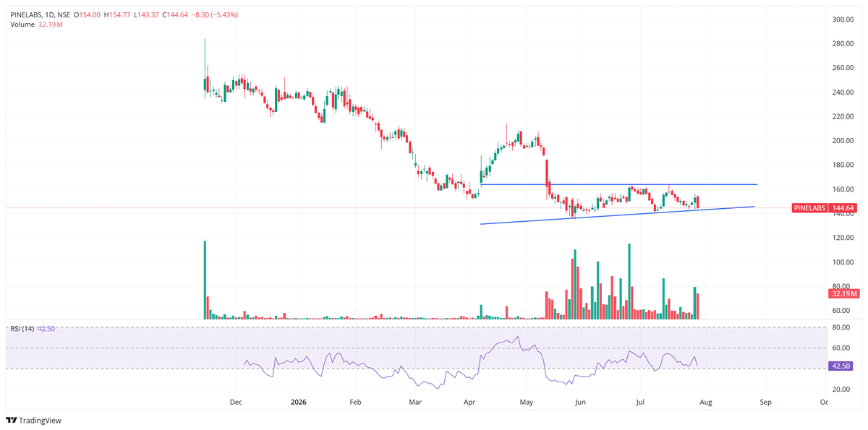Click the Mar label on time axis

point(415,400)
